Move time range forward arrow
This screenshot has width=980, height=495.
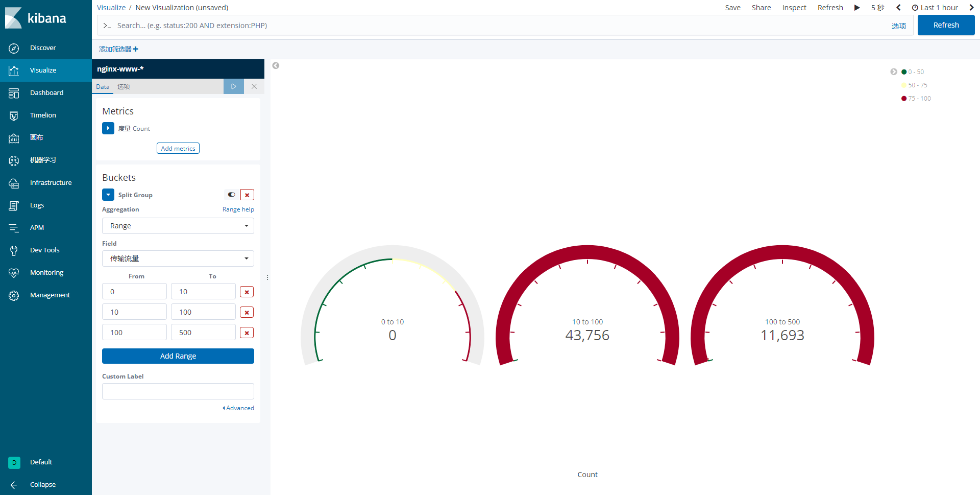point(971,8)
